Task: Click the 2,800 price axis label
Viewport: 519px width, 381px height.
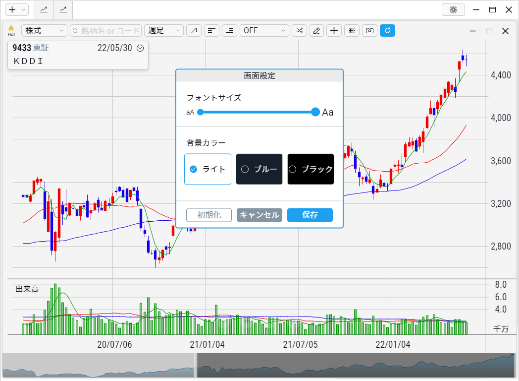Action: 501,246
